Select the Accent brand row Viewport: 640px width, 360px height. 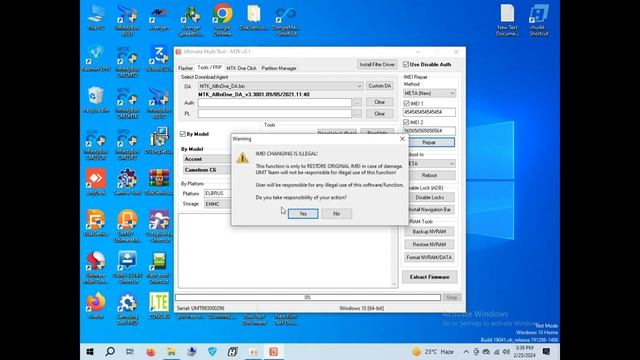tap(207, 159)
